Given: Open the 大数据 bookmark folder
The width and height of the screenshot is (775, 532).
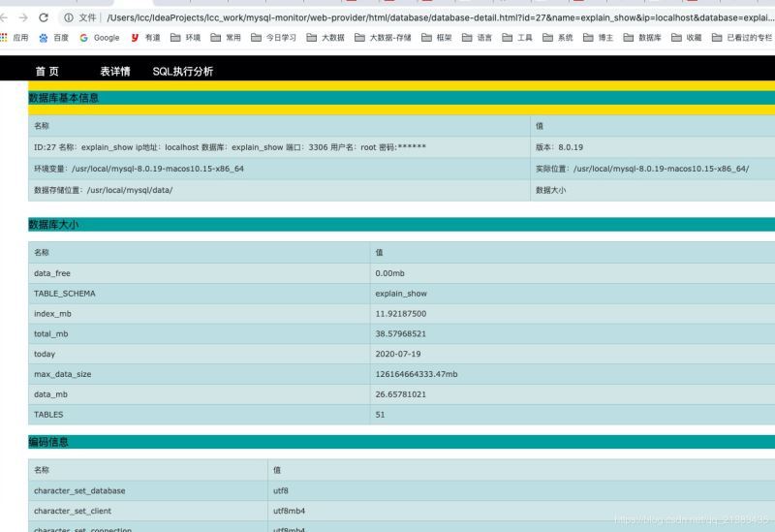Looking at the screenshot, I should [x=325, y=38].
